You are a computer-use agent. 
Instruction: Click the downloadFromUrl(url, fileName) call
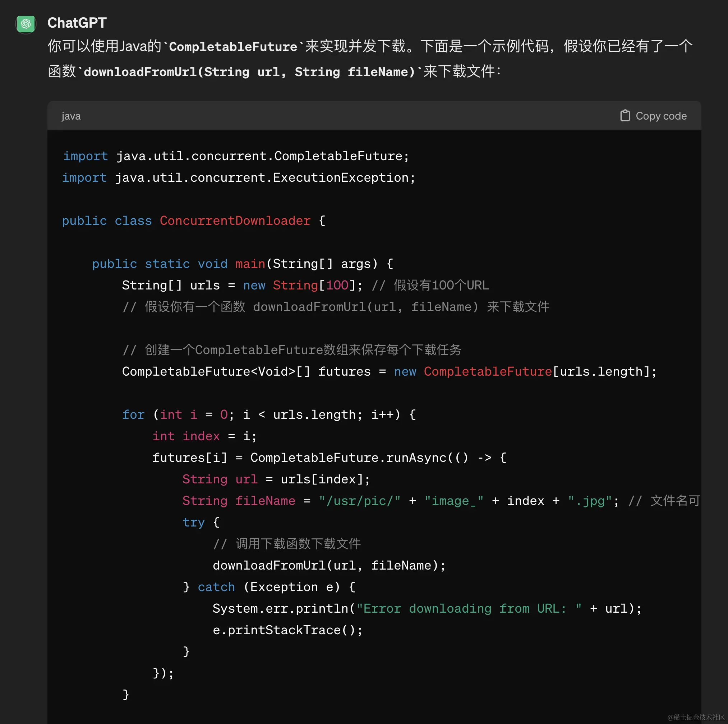click(x=328, y=565)
